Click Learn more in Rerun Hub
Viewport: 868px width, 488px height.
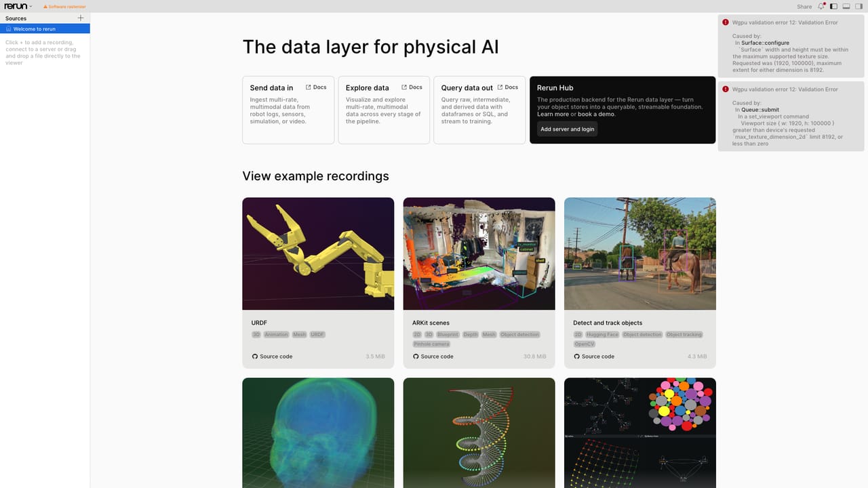pyautogui.click(x=553, y=114)
